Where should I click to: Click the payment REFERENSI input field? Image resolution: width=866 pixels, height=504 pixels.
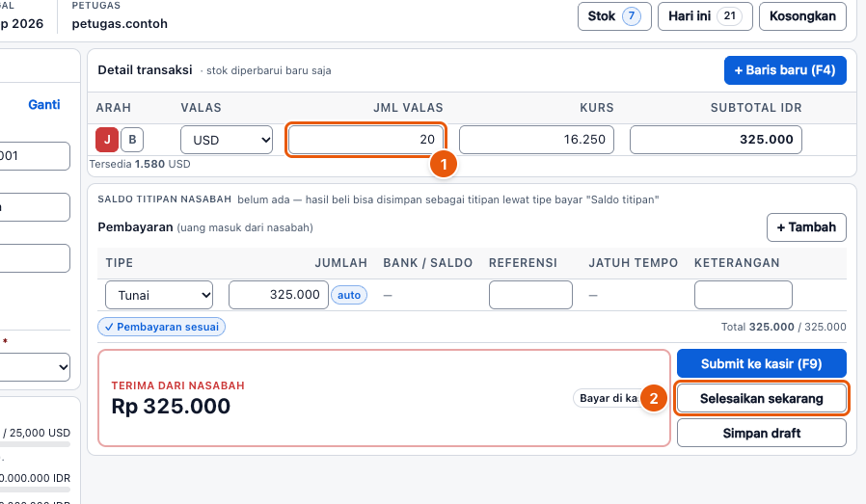tap(530, 295)
